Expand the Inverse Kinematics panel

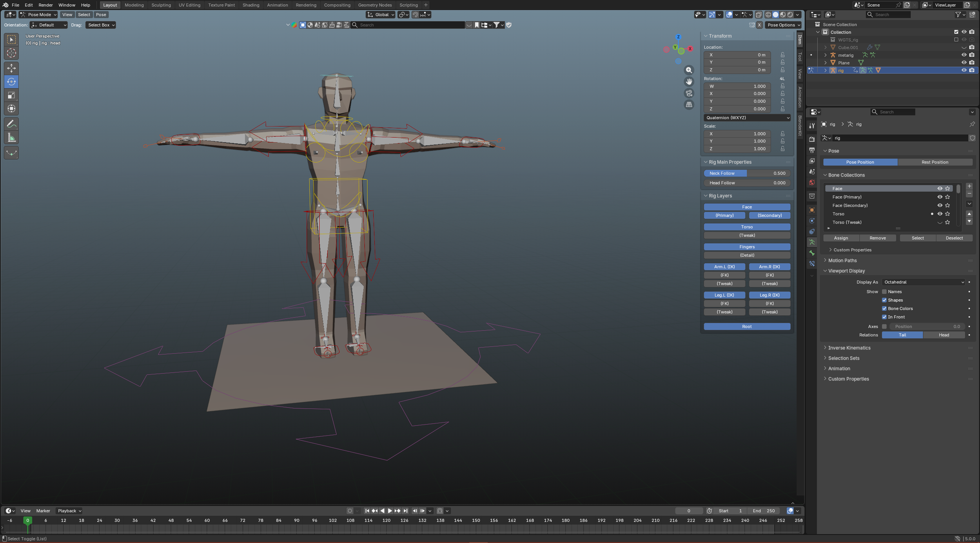tap(849, 348)
